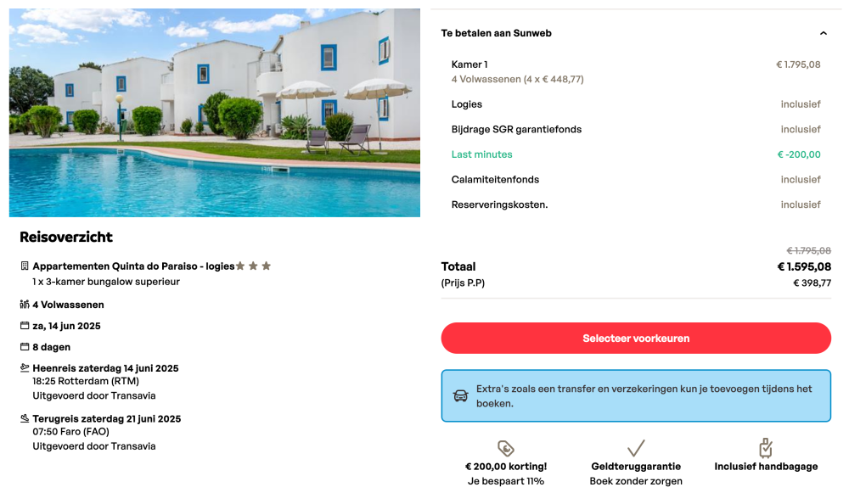The width and height of the screenshot is (849, 504).
Task: Click the discount tag icon above € 200,00 korting
Action: [x=506, y=448]
